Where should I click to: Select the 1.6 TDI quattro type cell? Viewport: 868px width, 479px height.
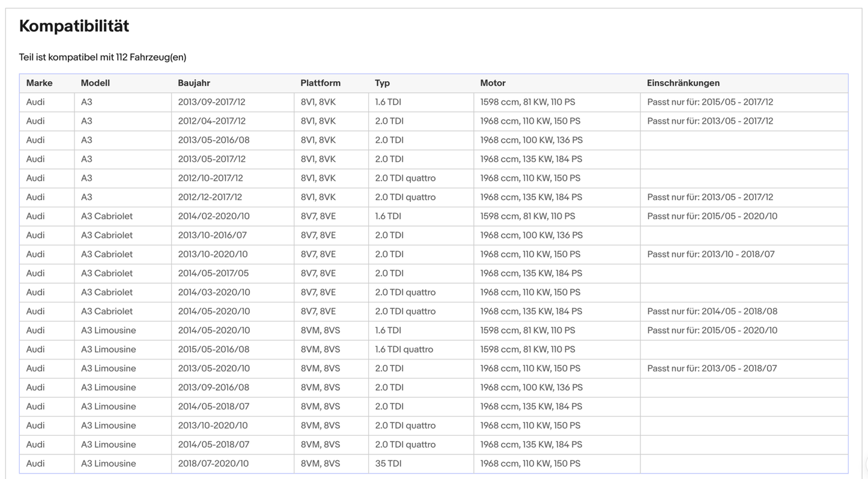pyautogui.click(x=404, y=349)
